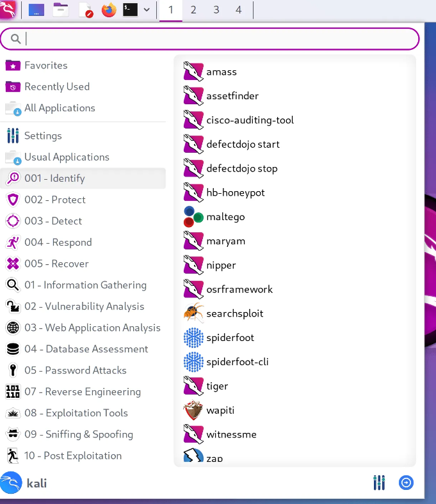Launch maryam tool
Image resolution: width=436 pixels, height=504 pixels.
point(295,240)
